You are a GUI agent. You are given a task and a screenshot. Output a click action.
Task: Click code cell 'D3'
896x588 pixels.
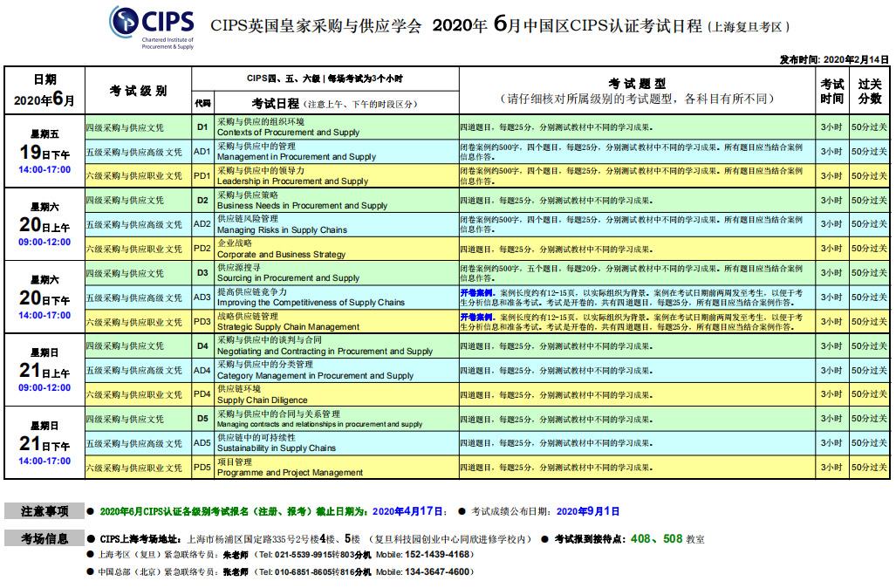[x=202, y=272]
